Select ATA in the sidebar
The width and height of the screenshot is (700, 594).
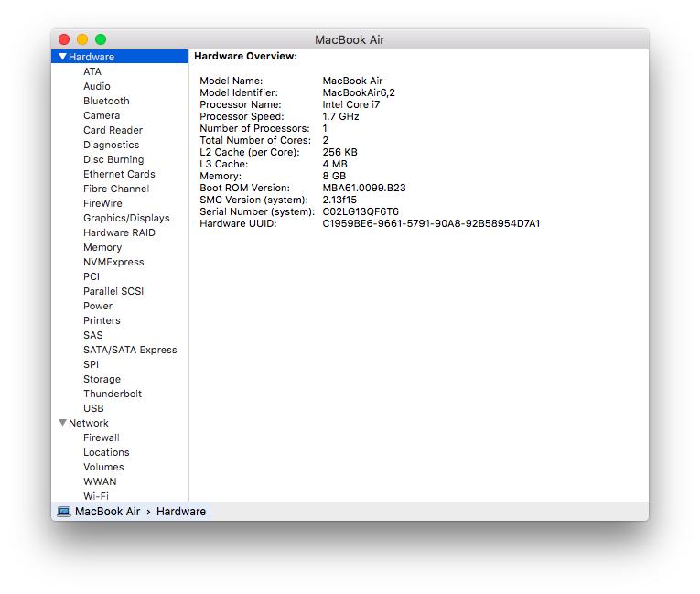92,71
